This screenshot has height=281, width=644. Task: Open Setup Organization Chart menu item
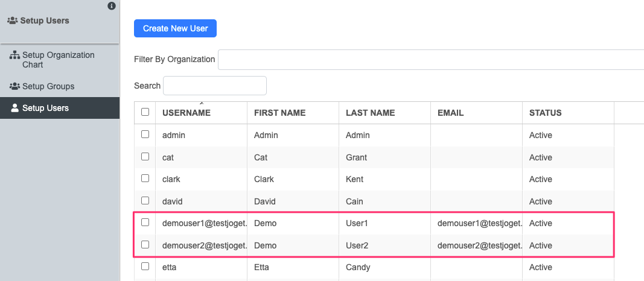58,60
